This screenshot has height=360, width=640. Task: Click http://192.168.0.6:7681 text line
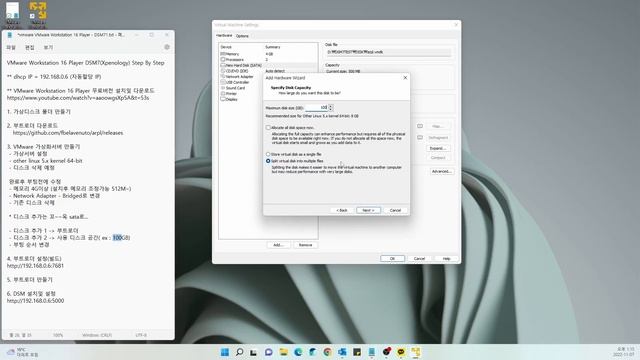36,266
